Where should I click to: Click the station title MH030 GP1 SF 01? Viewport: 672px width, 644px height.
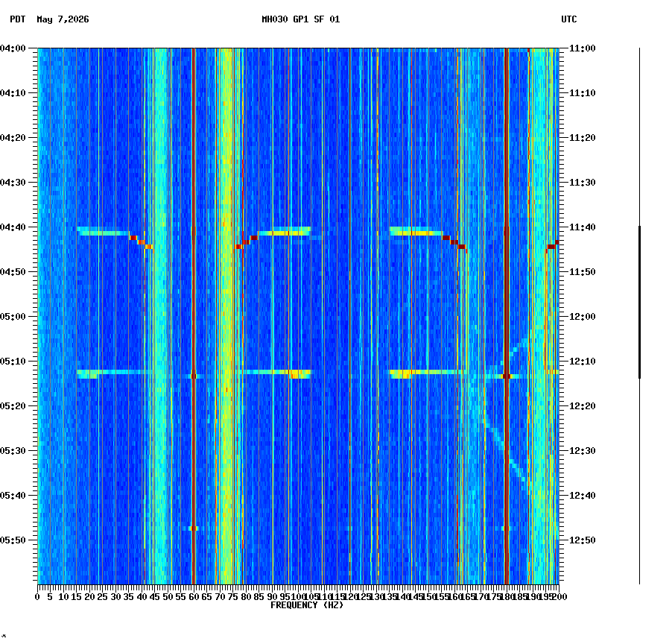coord(301,19)
